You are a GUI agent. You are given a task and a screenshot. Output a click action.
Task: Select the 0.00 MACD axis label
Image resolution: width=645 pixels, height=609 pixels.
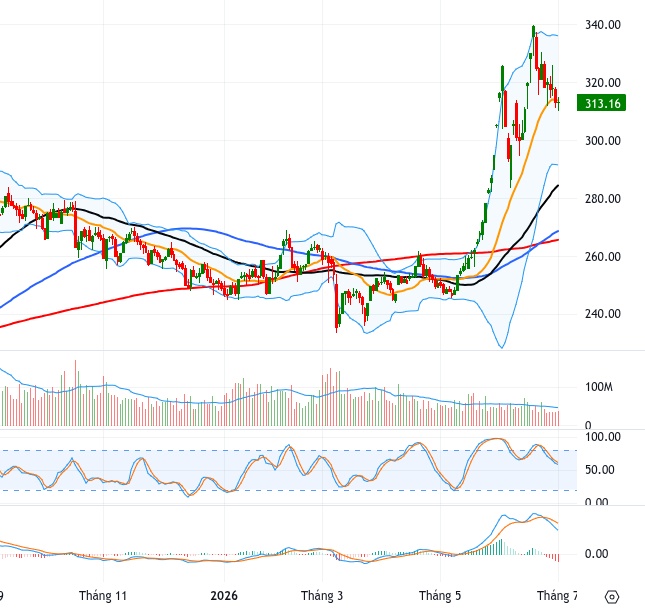[596, 554]
